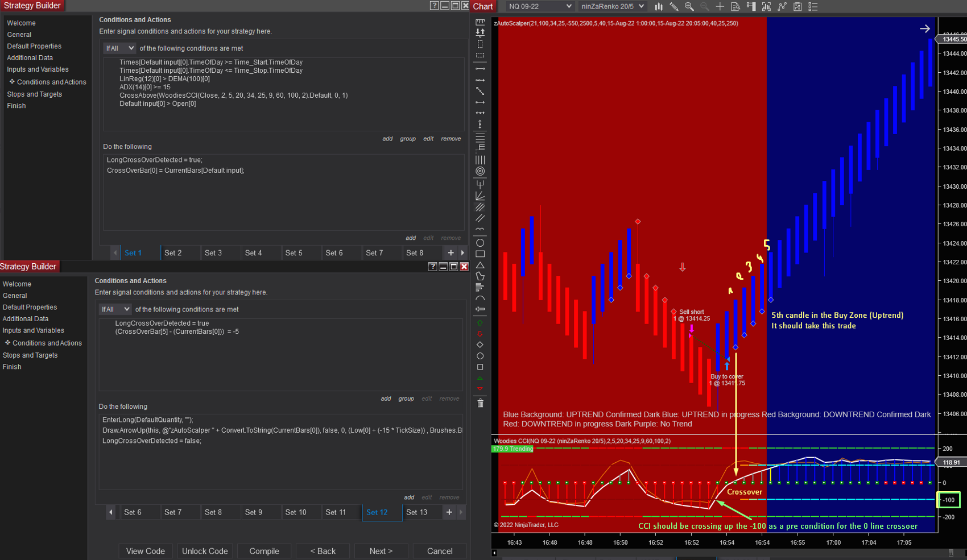
Task: Open Stops and Targets in top Strategy Builder
Action: point(35,94)
